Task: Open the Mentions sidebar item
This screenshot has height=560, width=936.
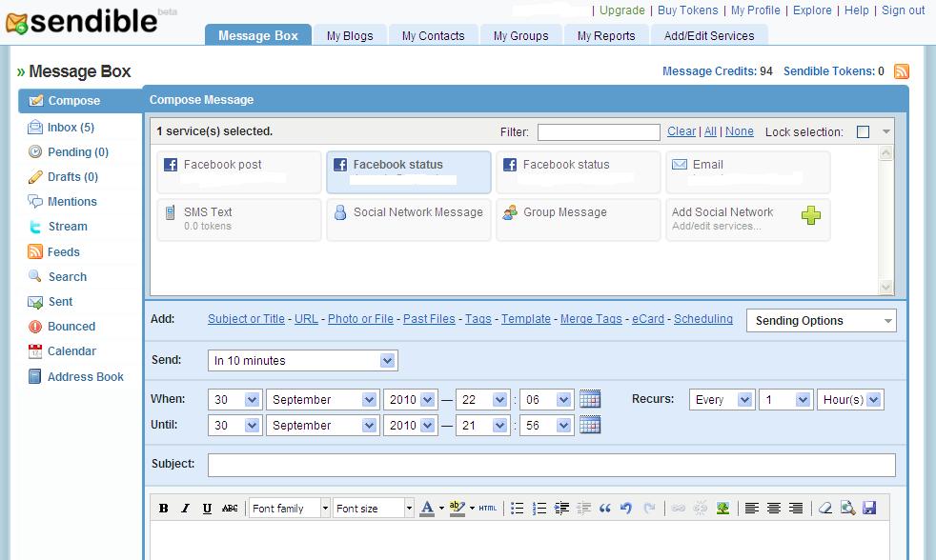Action: tap(71, 202)
